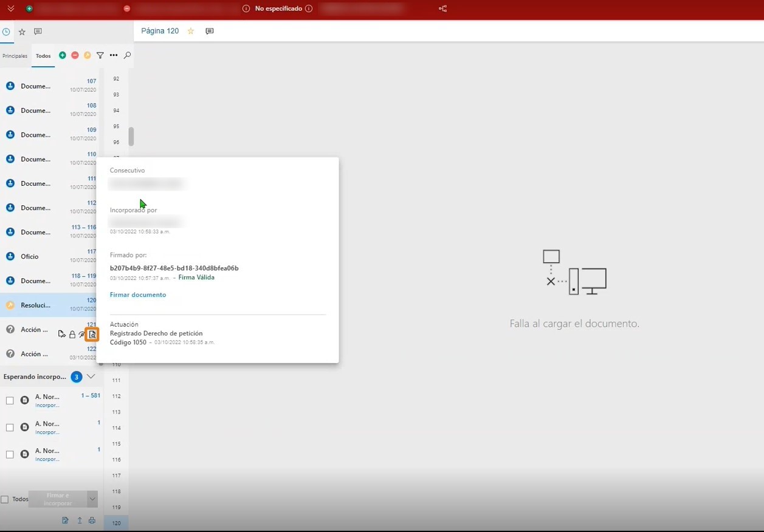Click the page strip scrollbar thumb
The width and height of the screenshot is (764, 532).
pyautogui.click(x=131, y=137)
